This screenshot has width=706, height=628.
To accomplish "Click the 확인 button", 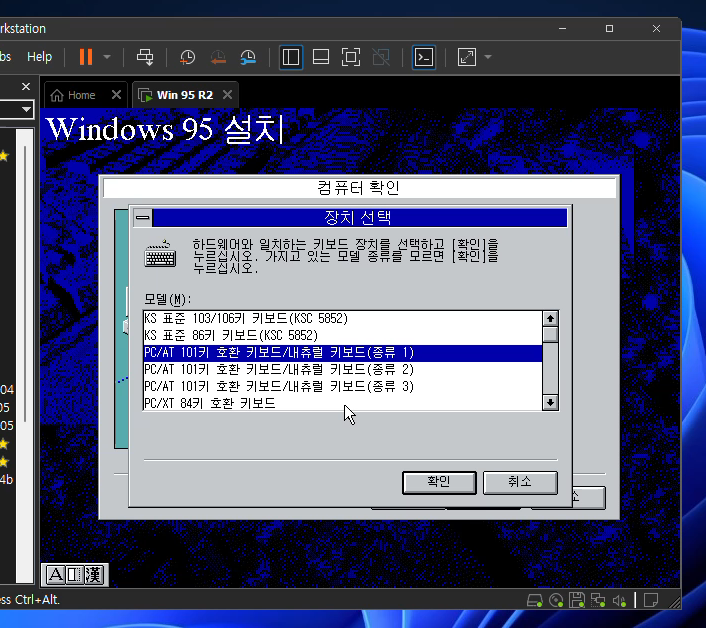I will pos(439,483).
